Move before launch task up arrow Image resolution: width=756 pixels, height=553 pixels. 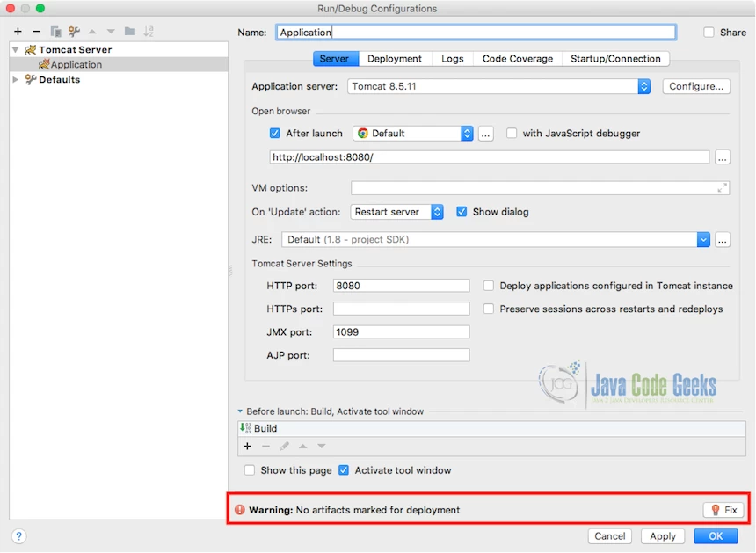click(x=302, y=446)
